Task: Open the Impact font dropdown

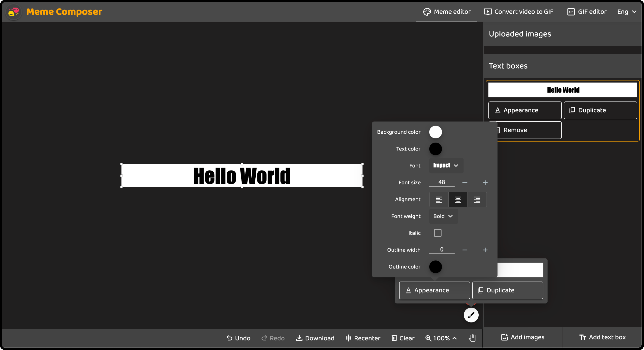Action: click(x=446, y=165)
